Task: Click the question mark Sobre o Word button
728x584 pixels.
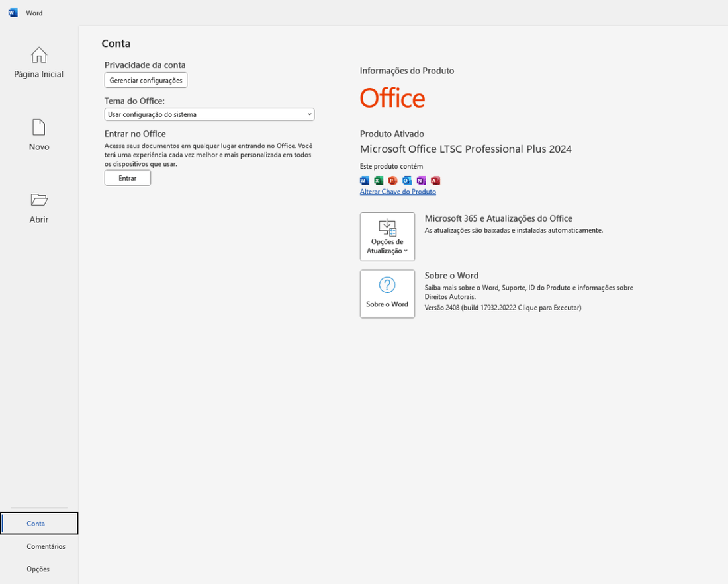Action: point(387,294)
